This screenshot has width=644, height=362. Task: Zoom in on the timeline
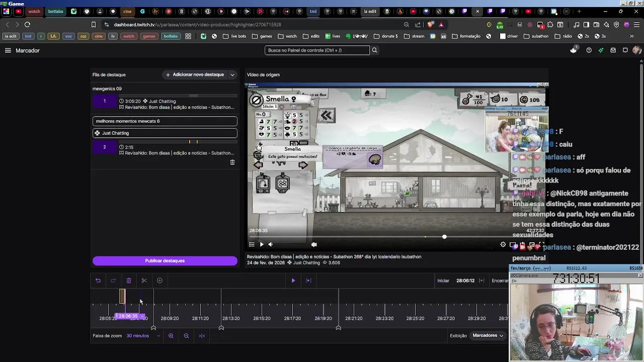[x=171, y=336]
